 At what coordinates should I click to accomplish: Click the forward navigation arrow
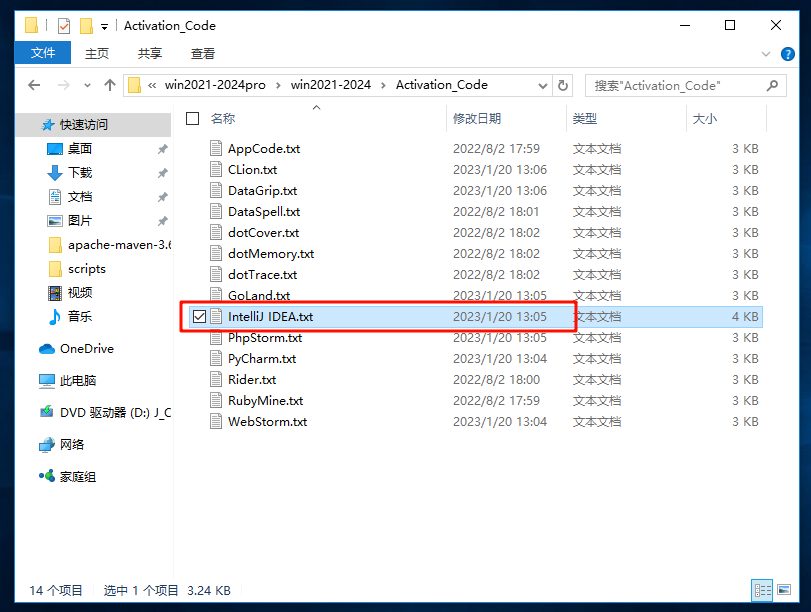(64, 85)
